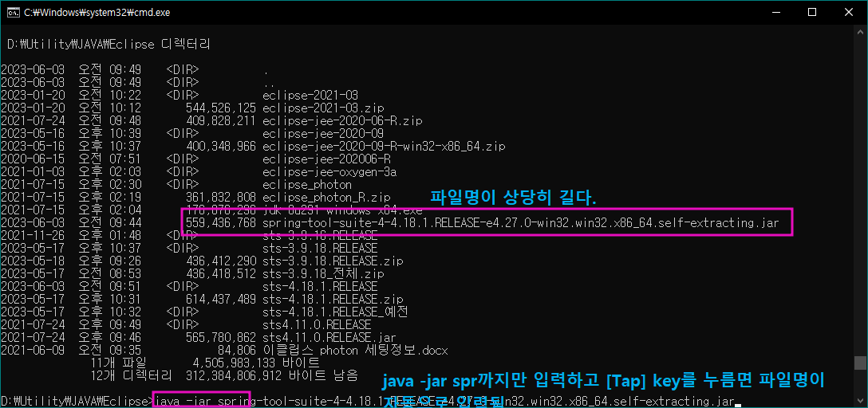Click the directory name sts4.11.0.RELEASE
This screenshot has height=408, width=868.
pos(318,324)
